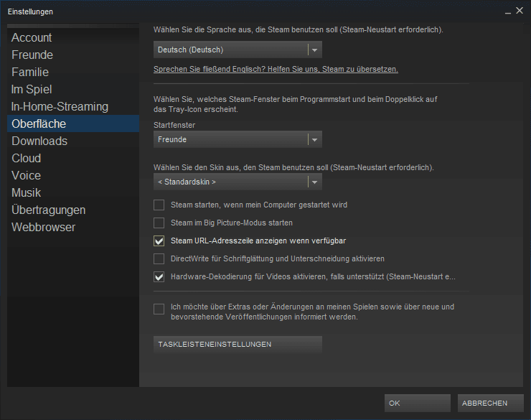This screenshot has height=420, width=531.
Task: Confirm settings with OK button
Action: pos(418,403)
